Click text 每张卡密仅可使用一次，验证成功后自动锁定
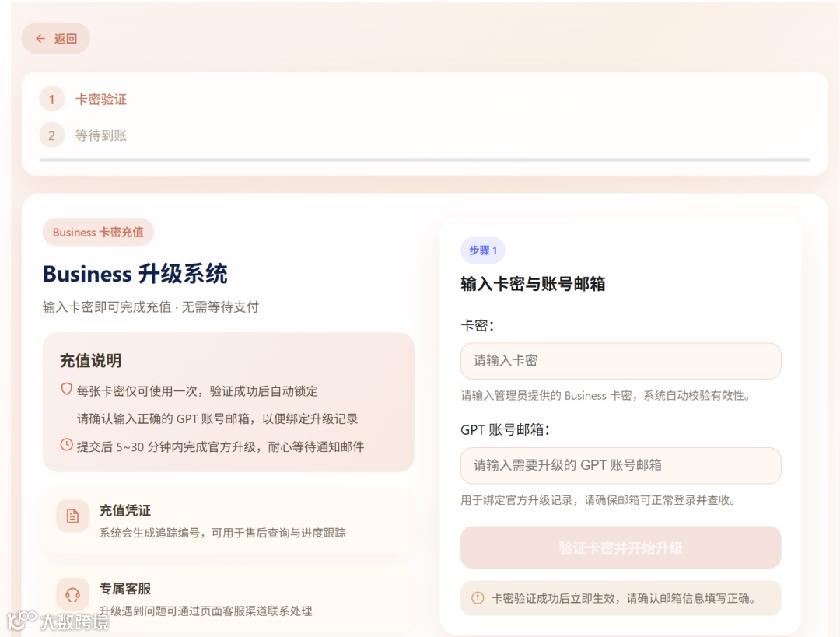This screenshot has width=840, height=637. click(x=197, y=391)
